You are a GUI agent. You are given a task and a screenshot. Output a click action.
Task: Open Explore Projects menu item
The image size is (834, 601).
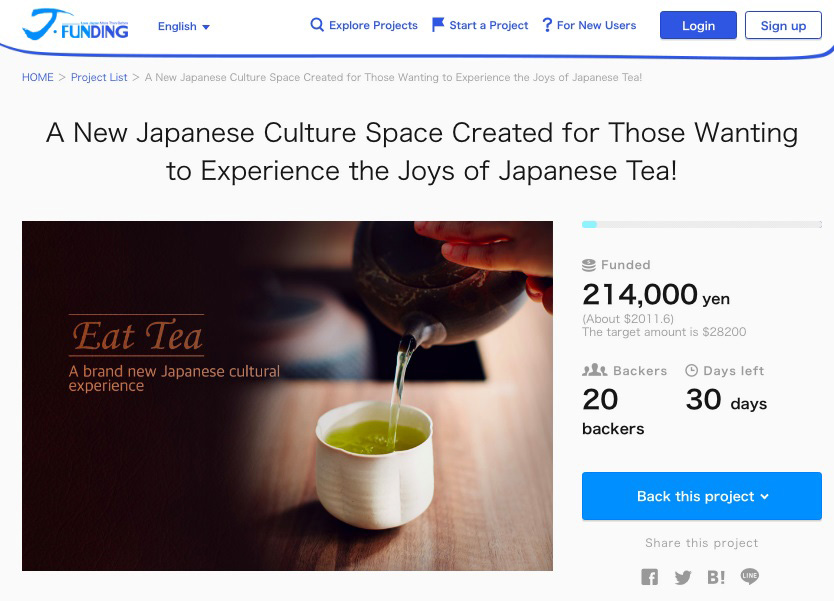(373, 25)
